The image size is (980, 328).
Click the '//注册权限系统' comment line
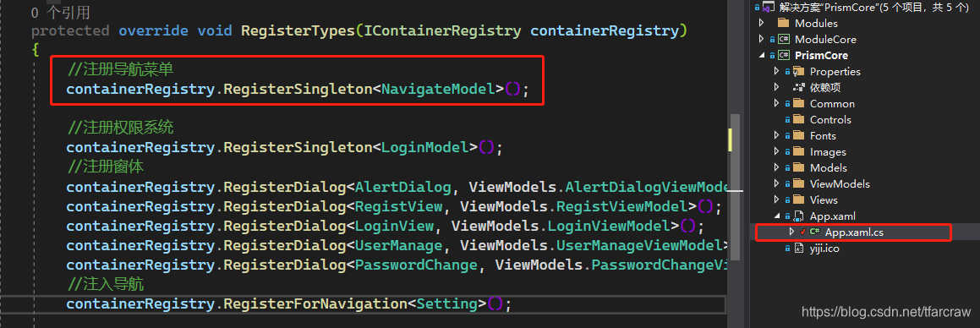pos(120,128)
